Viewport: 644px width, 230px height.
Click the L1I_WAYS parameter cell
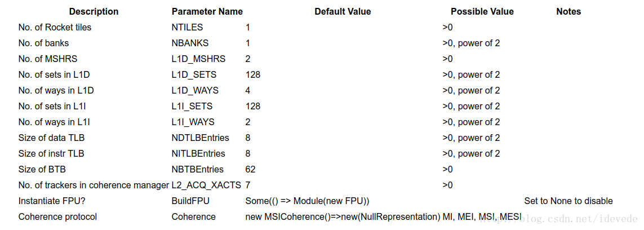pos(193,122)
